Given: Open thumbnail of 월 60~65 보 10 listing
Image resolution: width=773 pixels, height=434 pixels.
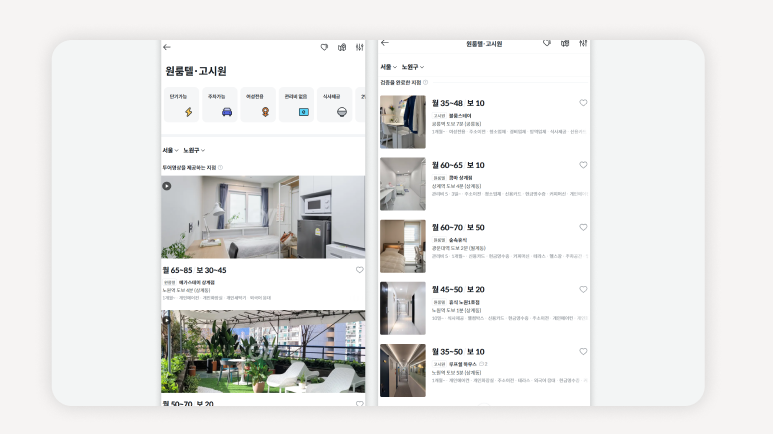Looking at the screenshot, I should (402, 184).
